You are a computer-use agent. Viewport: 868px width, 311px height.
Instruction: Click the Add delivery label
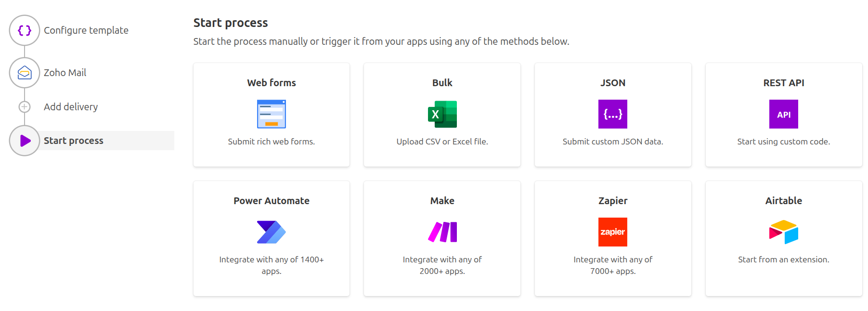(x=71, y=107)
